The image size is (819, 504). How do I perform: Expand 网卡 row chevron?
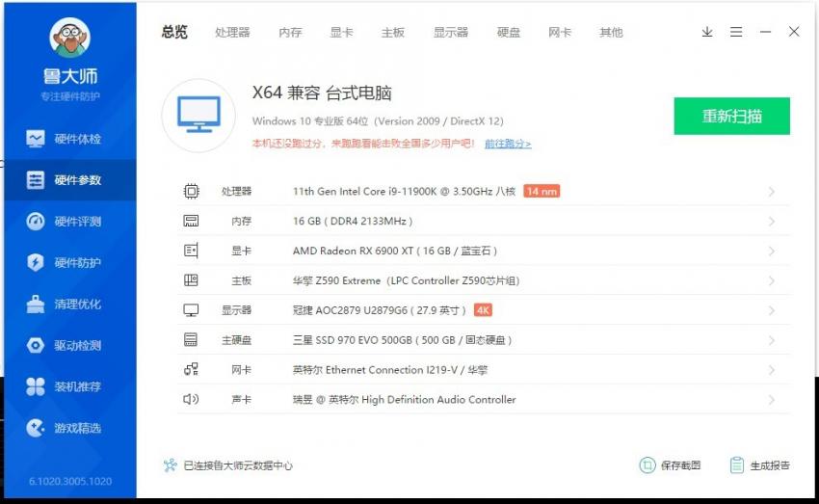[x=772, y=370]
